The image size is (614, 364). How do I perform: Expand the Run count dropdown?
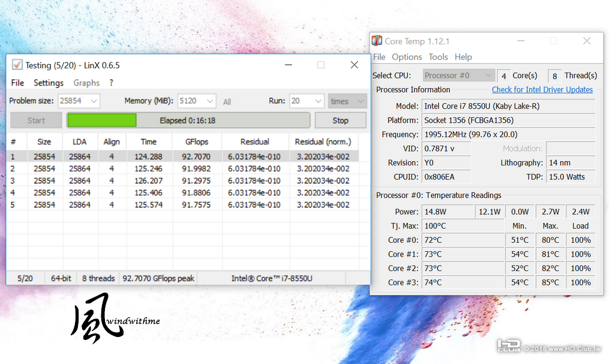(x=318, y=101)
